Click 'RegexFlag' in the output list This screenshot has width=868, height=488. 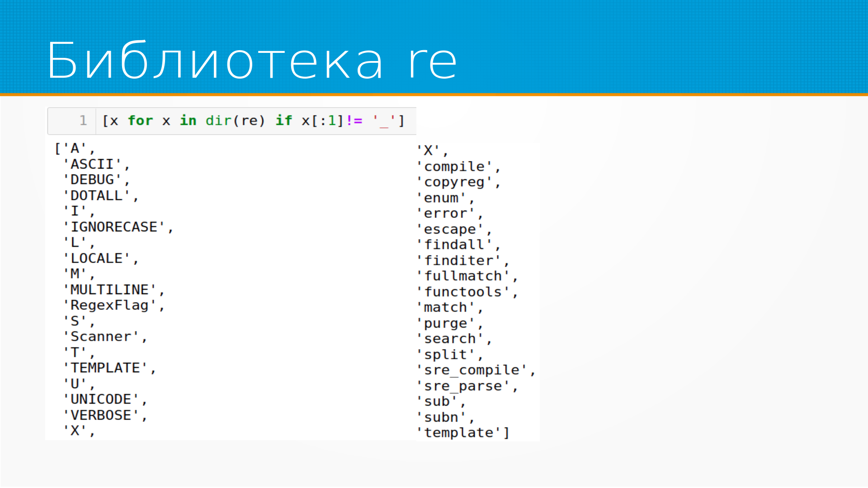(109, 305)
